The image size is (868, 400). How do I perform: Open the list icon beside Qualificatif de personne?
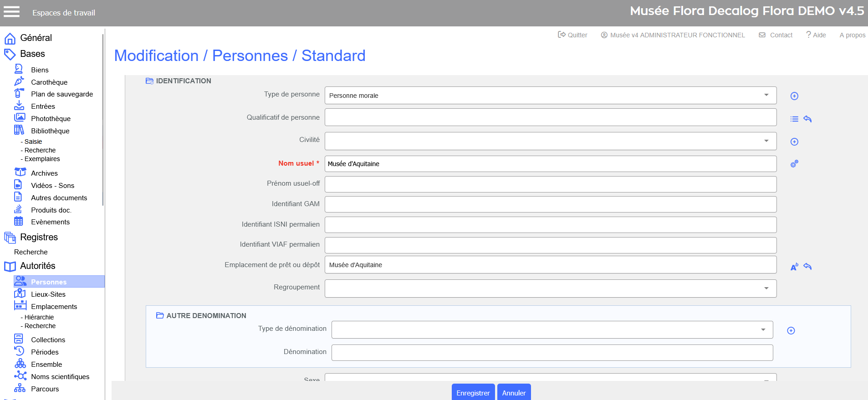tap(794, 119)
